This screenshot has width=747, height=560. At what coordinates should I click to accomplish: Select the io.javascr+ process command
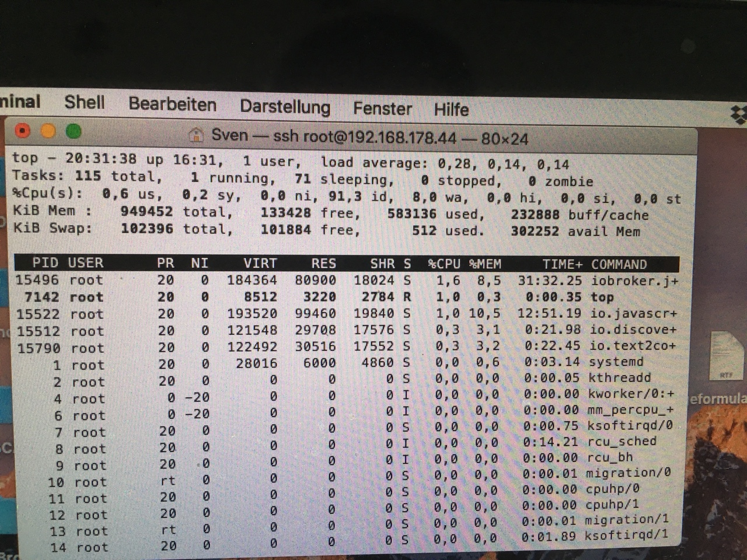point(634,314)
